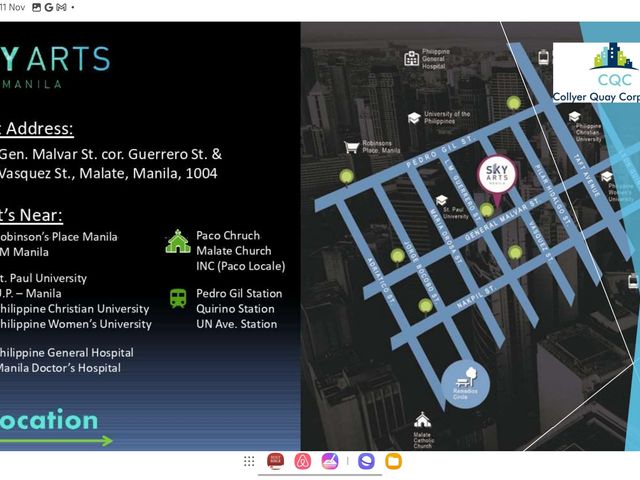Click the St. Paul University cap icon

click(x=442, y=200)
